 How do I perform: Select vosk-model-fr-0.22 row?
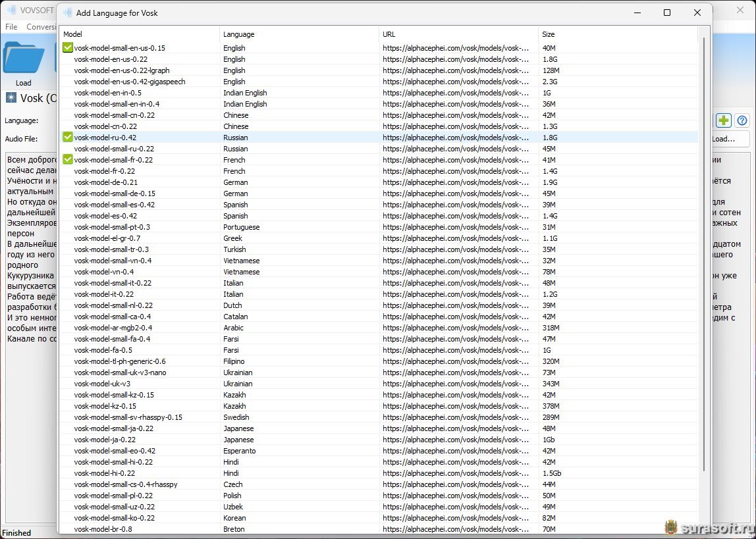click(379, 171)
